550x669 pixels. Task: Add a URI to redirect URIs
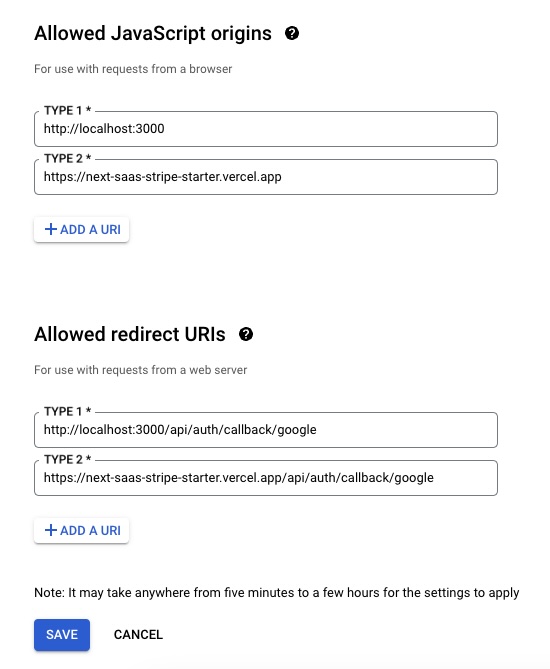81,530
